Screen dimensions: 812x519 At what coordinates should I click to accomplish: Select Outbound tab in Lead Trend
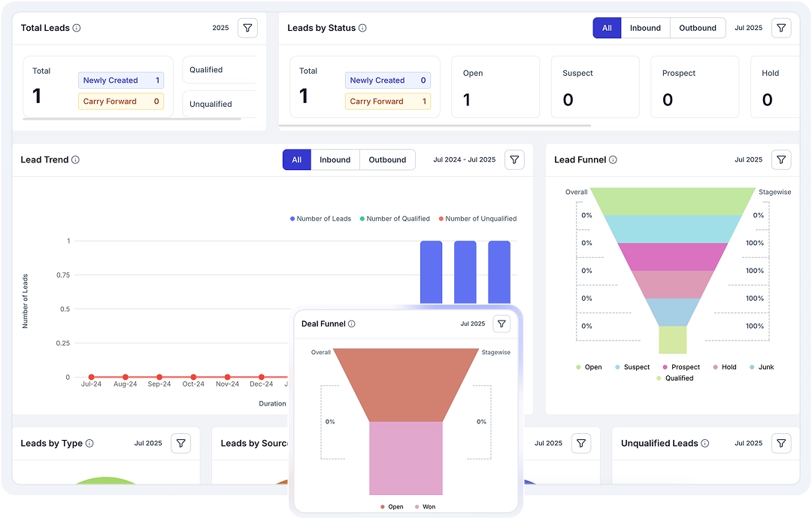click(x=387, y=159)
